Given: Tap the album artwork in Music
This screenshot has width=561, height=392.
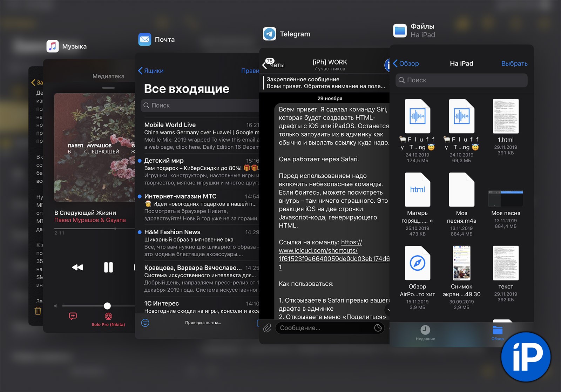Looking at the screenshot, I should click(x=95, y=147).
